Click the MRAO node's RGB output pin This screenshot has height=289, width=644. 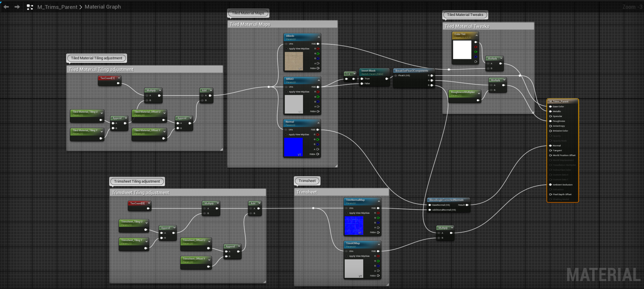[x=318, y=87]
